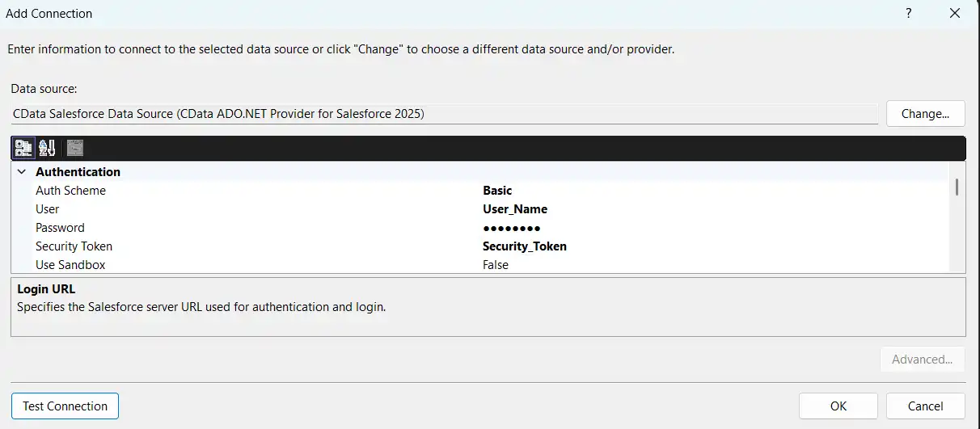This screenshot has width=980, height=429.
Task: Cancel the connection dialog
Action: (925, 406)
